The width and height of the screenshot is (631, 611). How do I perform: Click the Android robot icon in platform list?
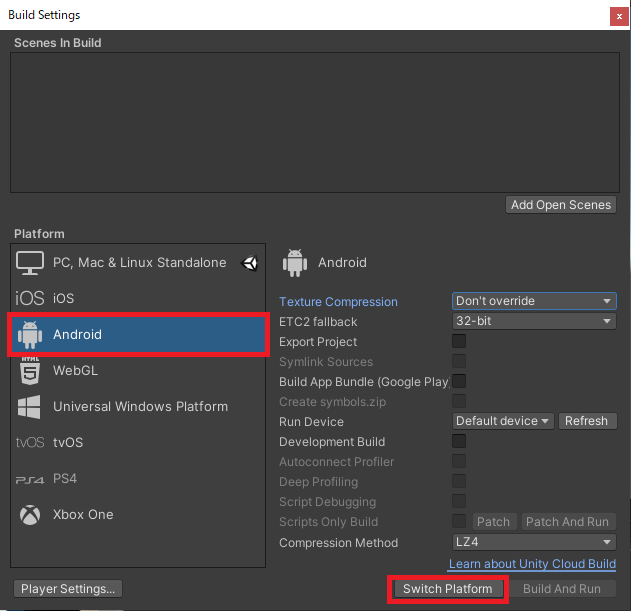(x=30, y=334)
